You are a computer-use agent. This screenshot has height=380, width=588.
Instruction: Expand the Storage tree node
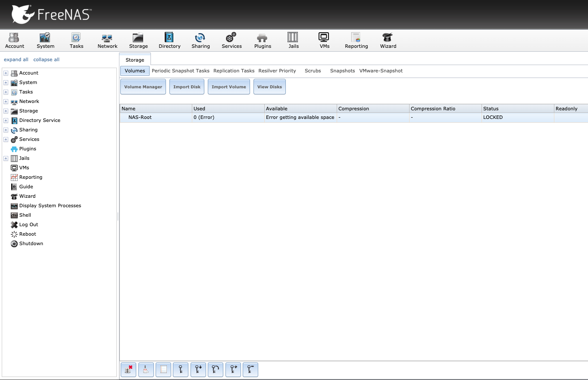(x=6, y=111)
